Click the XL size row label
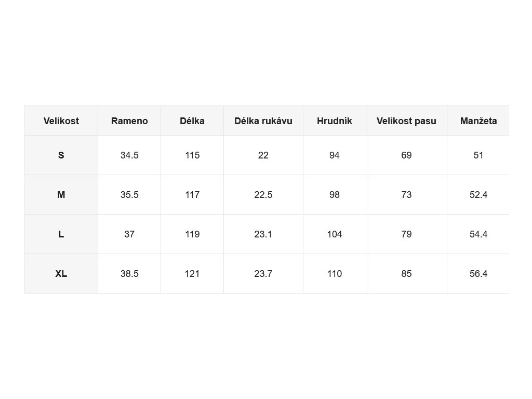Screen dimensions: 532x399 click(61, 273)
